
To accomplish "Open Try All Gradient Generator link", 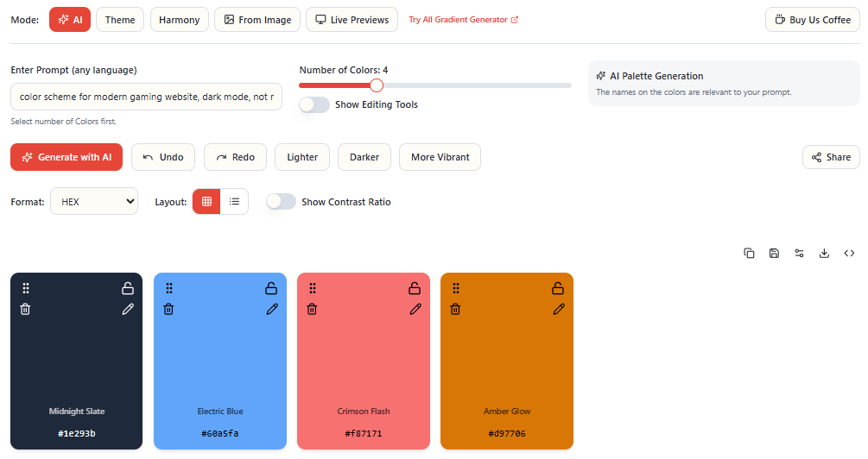I will [463, 20].
